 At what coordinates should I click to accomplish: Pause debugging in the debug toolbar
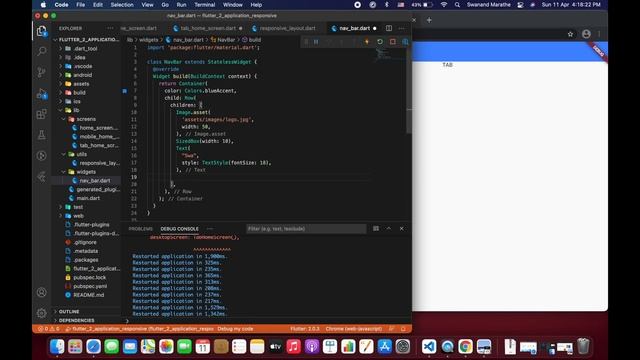pos(316,42)
